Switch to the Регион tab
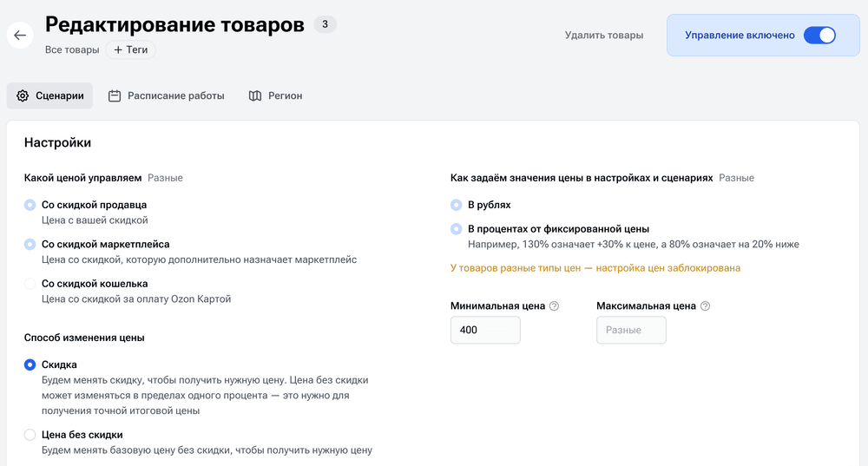Image resolution: width=868 pixels, height=466 pixels. point(276,95)
